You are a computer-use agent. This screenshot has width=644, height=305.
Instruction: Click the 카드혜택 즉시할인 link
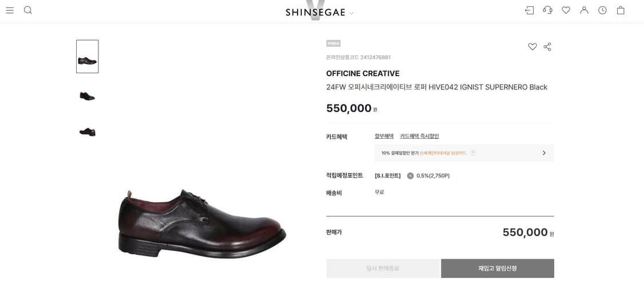419,136
